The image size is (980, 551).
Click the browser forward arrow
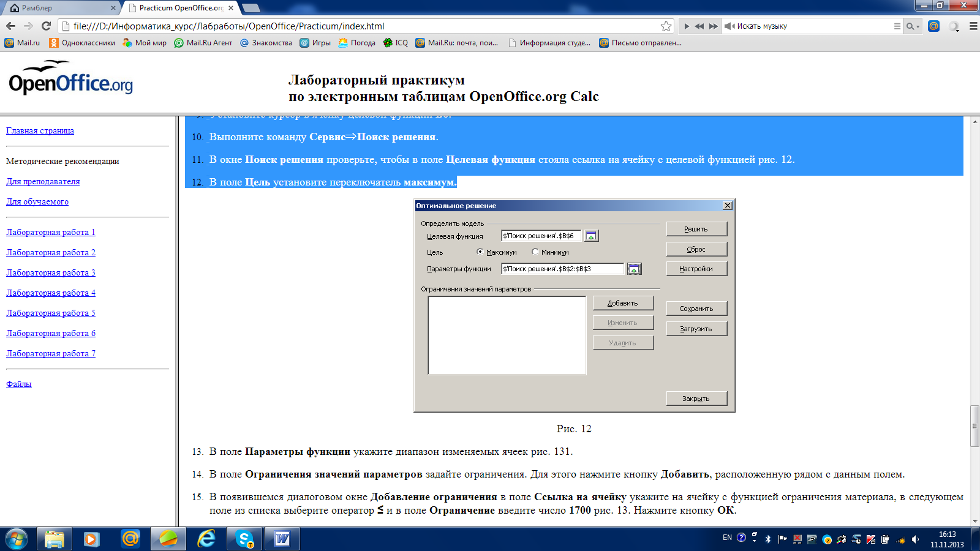click(x=28, y=26)
